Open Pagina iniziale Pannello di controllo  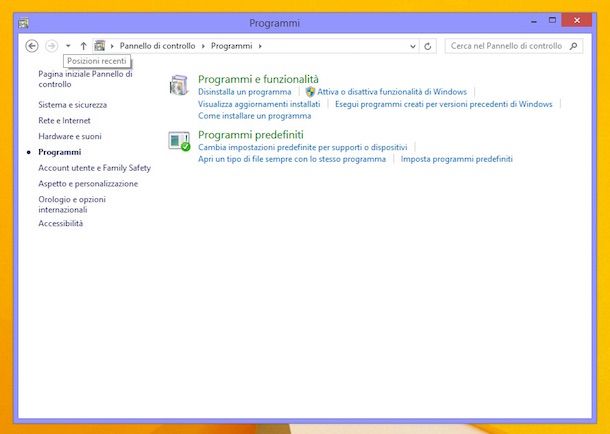click(85, 79)
